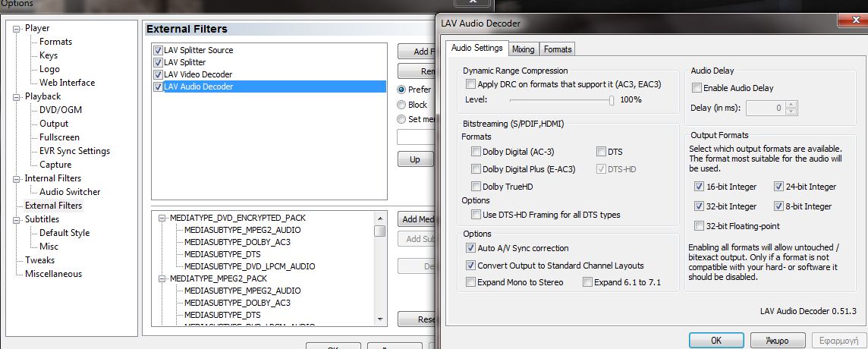Click the Add Media Type button
The image size is (868, 349).
click(417, 219)
